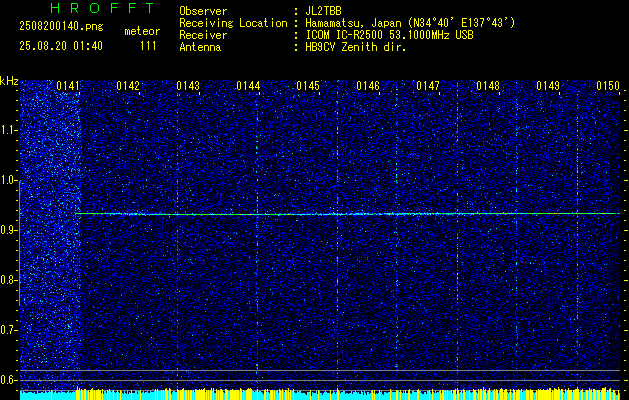
Task: Click the 0150 time marker
Action: [608, 86]
